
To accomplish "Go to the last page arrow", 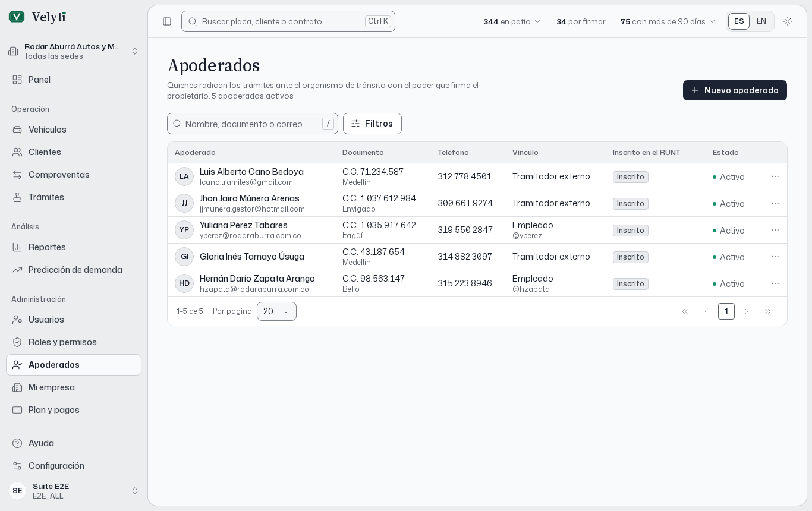I will [768, 311].
